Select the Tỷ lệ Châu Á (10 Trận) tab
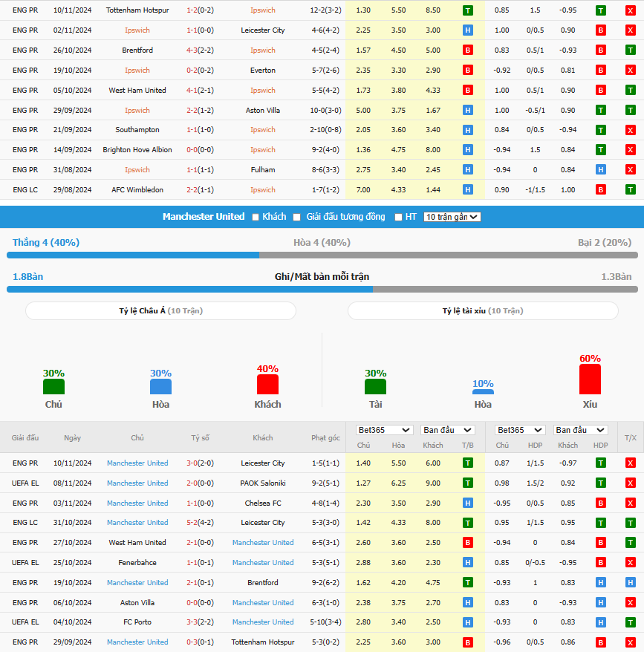The width and height of the screenshot is (644, 652). [x=160, y=310]
